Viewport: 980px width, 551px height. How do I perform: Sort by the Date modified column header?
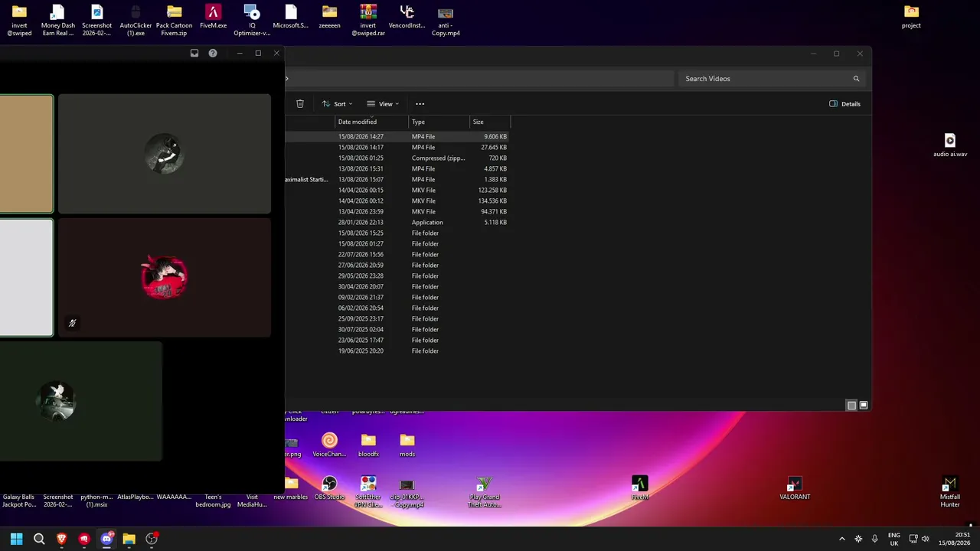pos(372,122)
